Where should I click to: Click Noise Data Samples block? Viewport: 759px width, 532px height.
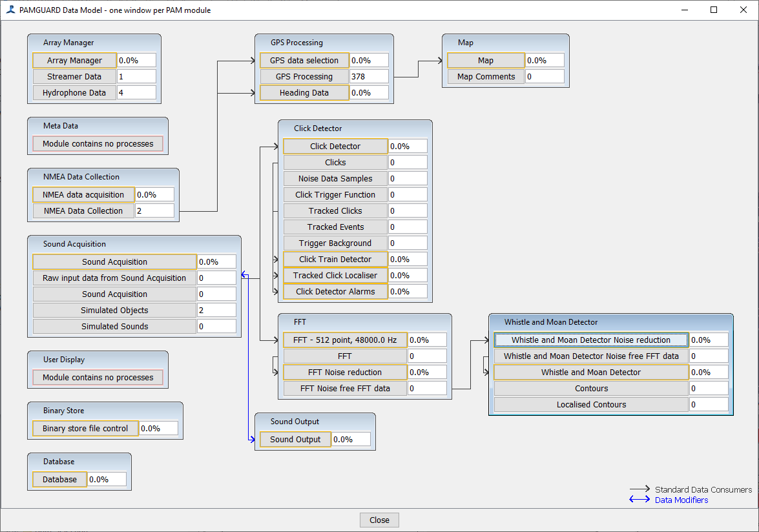335,178
